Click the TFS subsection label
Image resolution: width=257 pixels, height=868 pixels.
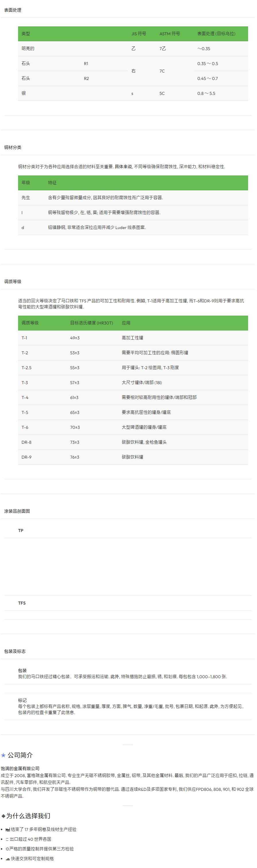point(22,603)
